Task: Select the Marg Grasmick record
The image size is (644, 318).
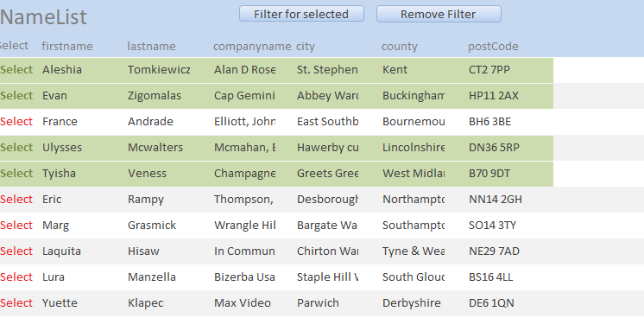Action: 16,226
